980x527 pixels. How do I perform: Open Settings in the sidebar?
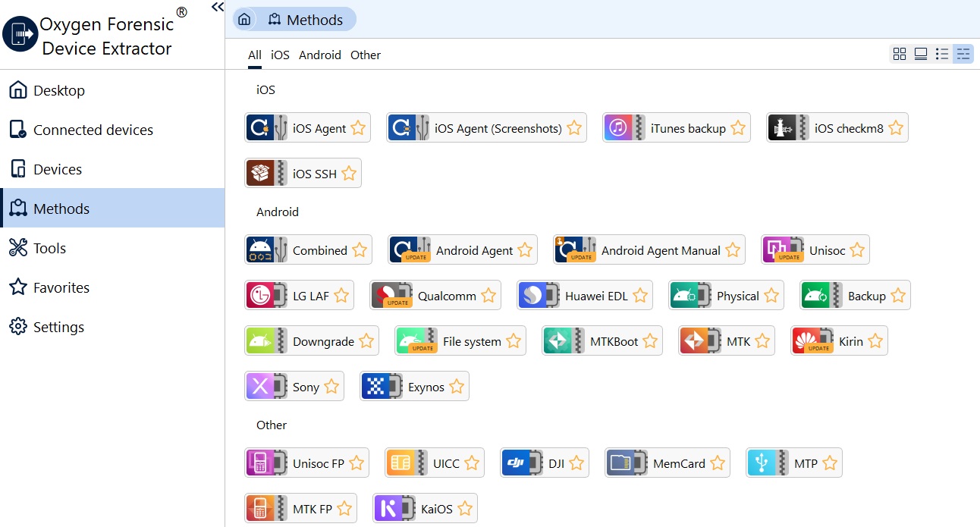(x=112, y=327)
